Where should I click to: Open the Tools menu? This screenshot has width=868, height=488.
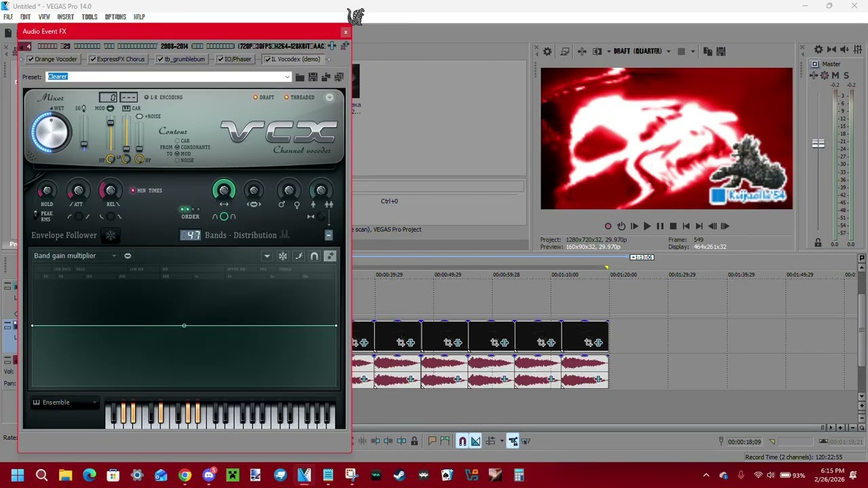pyautogui.click(x=90, y=17)
